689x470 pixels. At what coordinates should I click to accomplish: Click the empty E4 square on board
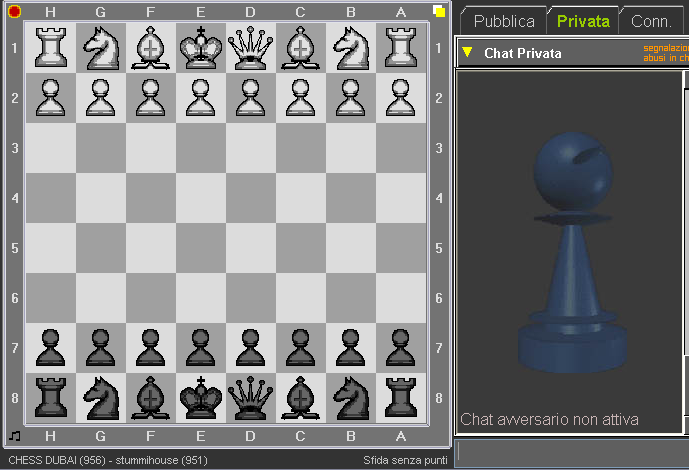click(x=201, y=198)
